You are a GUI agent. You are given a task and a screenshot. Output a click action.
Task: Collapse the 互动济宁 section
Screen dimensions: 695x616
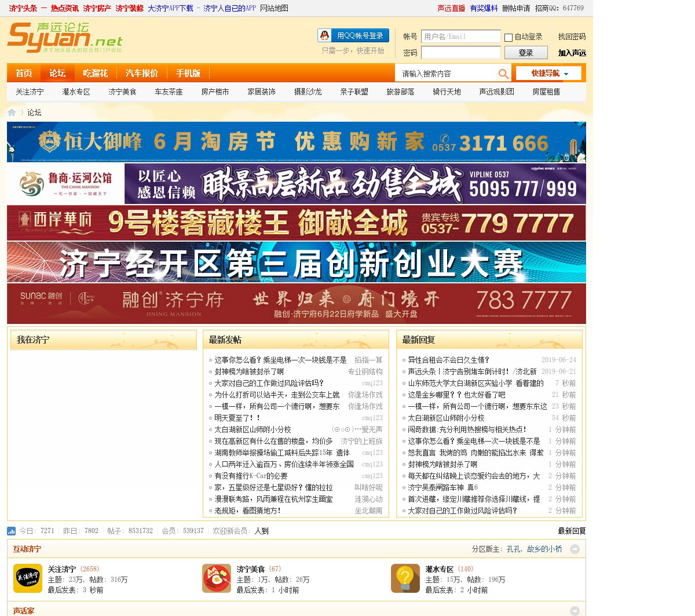point(575,549)
